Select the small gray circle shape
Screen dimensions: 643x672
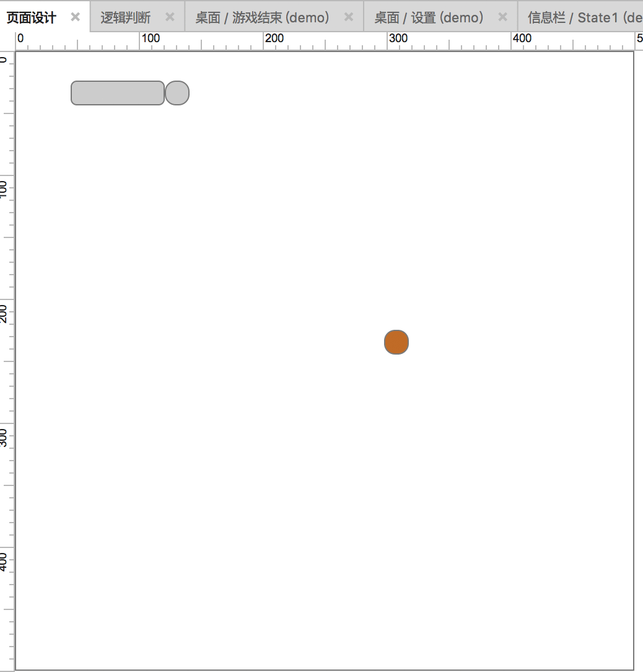tap(177, 93)
